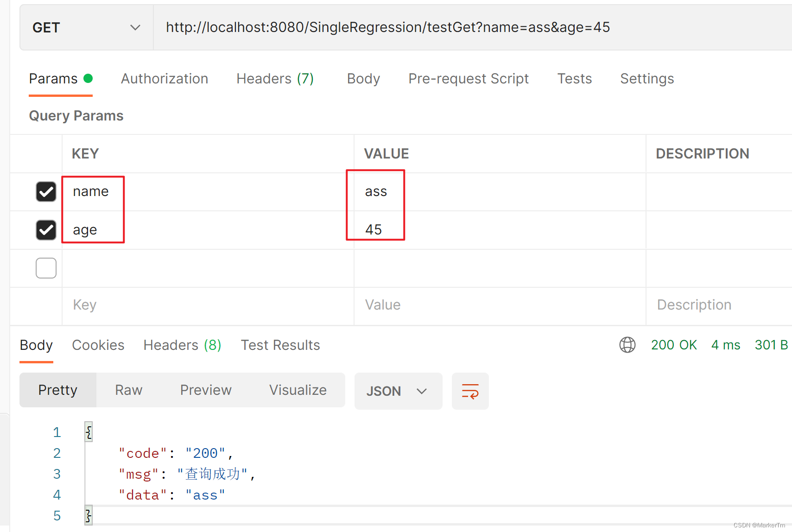The image size is (792, 532).
Task: Select the Raw view button
Action: click(x=129, y=390)
